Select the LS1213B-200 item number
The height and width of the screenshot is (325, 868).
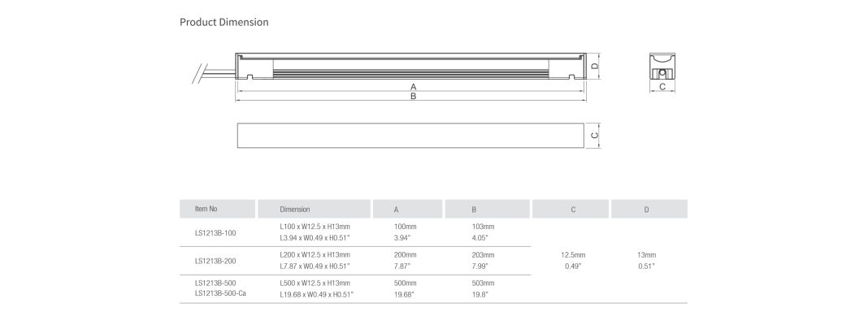click(x=215, y=261)
